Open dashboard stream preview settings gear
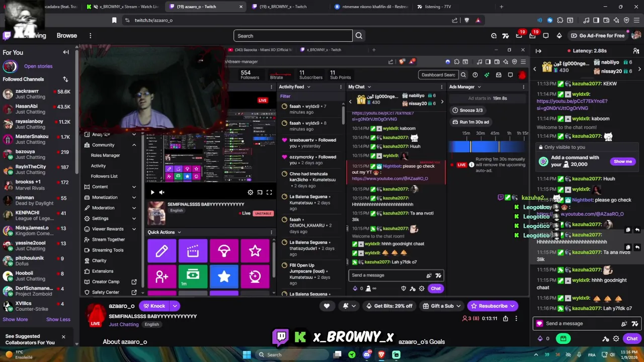644x362 pixels. pyautogui.click(x=250, y=192)
